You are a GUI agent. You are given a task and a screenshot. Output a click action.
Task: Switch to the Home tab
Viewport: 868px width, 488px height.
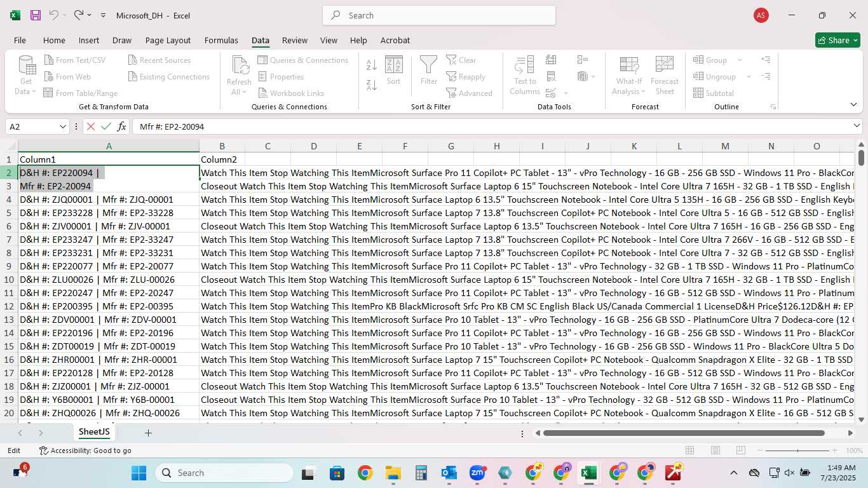pyautogui.click(x=54, y=40)
